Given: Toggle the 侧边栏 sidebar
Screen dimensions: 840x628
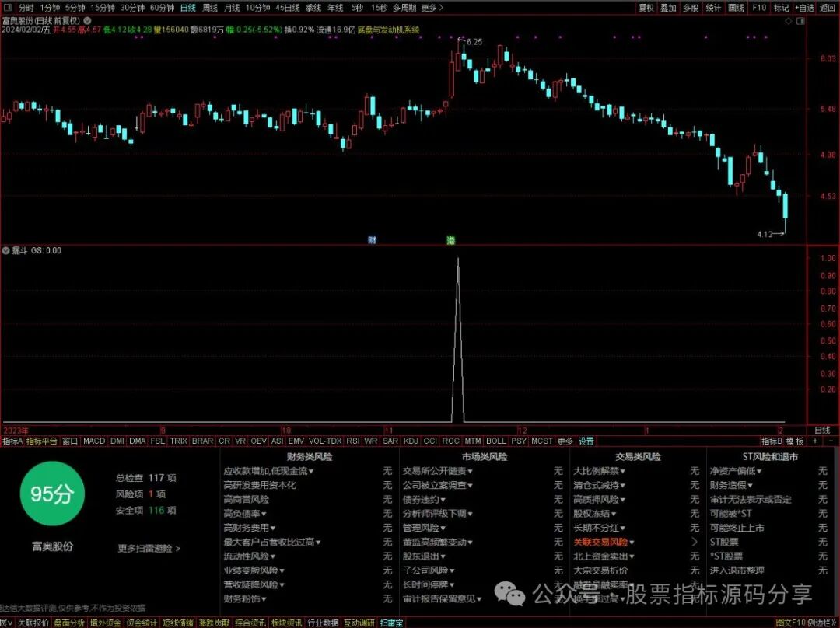Looking at the screenshot, I should 822,623.
